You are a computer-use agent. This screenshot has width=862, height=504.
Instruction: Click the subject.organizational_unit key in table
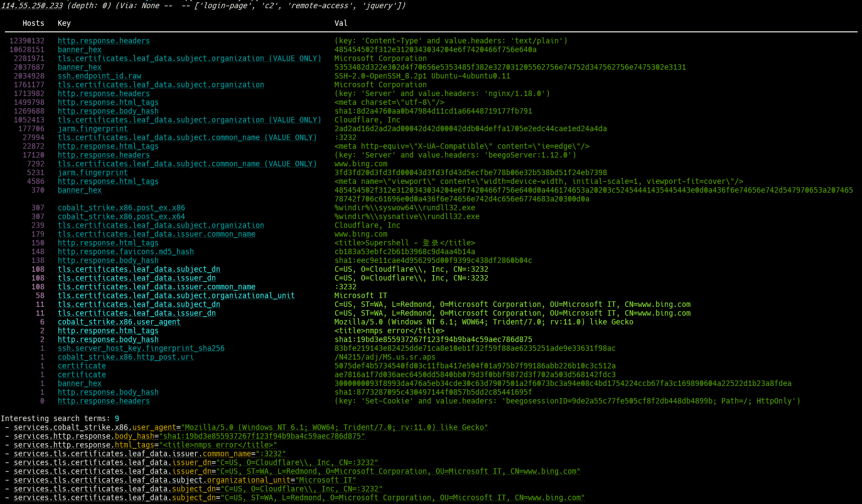point(176,296)
